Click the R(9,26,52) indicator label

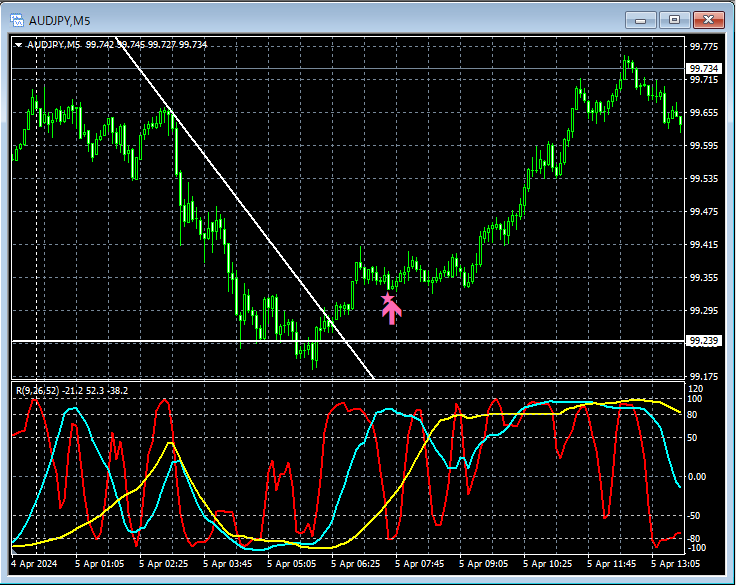click(x=72, y=390)
